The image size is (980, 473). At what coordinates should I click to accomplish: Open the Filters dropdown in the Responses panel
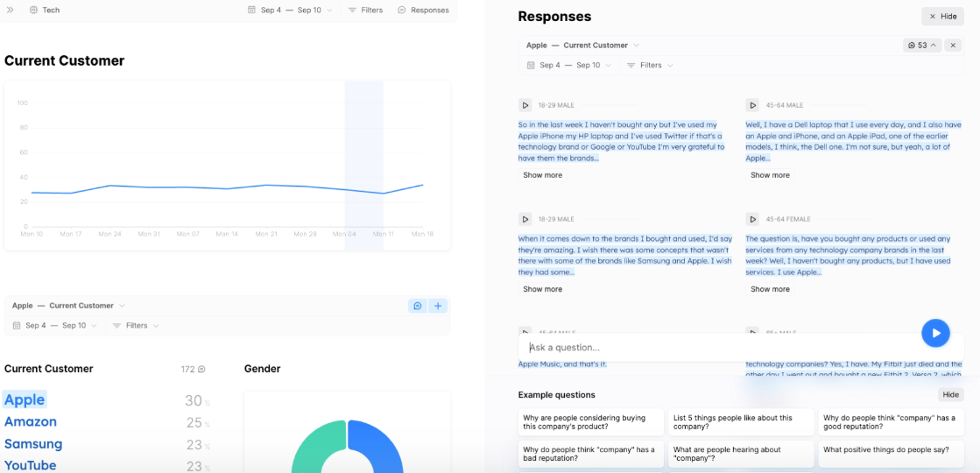click(x=650, y=66)
